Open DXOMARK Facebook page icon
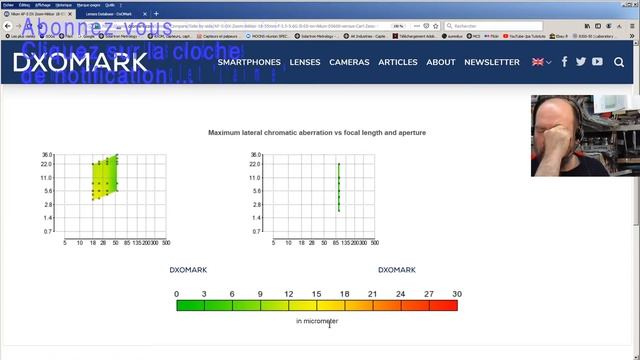Screen dimensions: 640x360 pyautogui.click(x=564, y=62)
